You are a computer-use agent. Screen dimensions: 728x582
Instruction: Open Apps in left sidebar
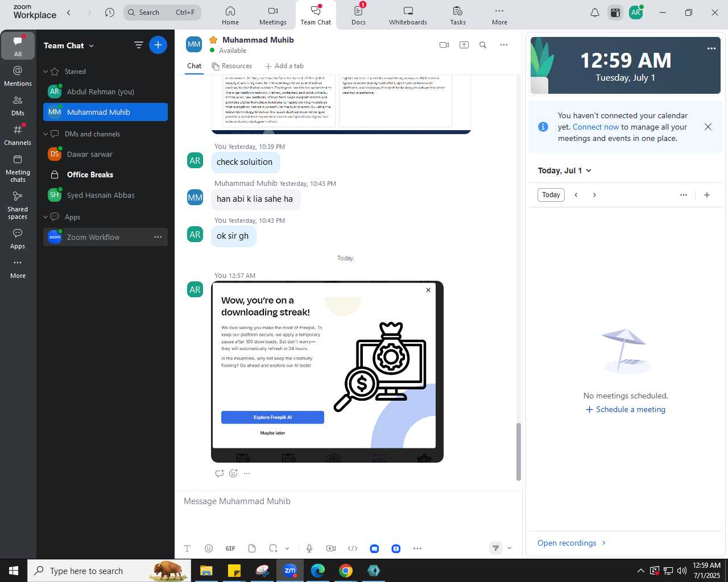[18, 239]
